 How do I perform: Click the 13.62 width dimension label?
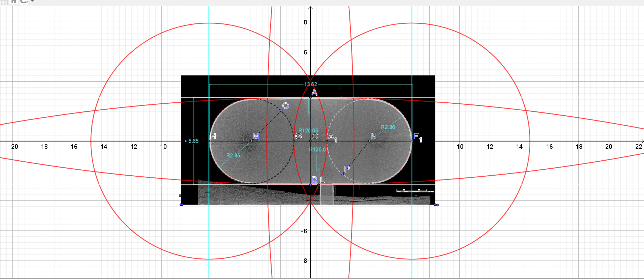click(311, 84)
